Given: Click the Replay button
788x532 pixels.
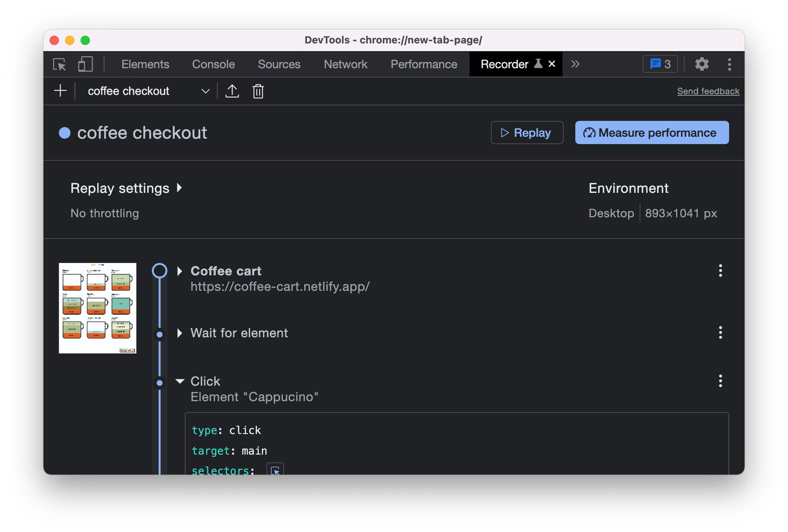Looking at the screenshot, I should click(x=527, y=132).
